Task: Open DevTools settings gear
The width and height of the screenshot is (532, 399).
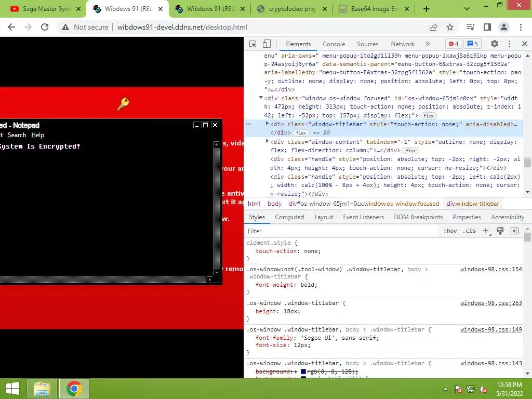Action: (495, 44)
